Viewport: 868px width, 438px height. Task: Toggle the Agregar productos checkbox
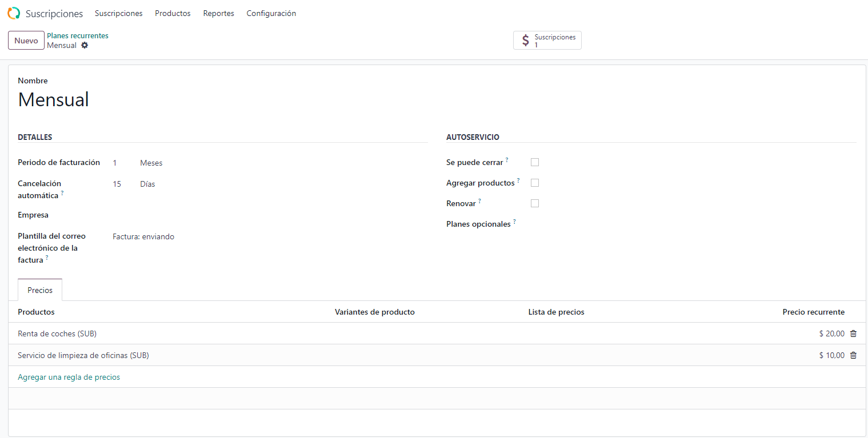[535, 183]
